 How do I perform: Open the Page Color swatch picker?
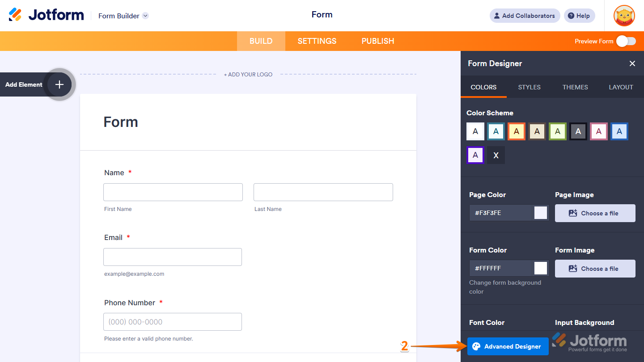coord(541,213)
